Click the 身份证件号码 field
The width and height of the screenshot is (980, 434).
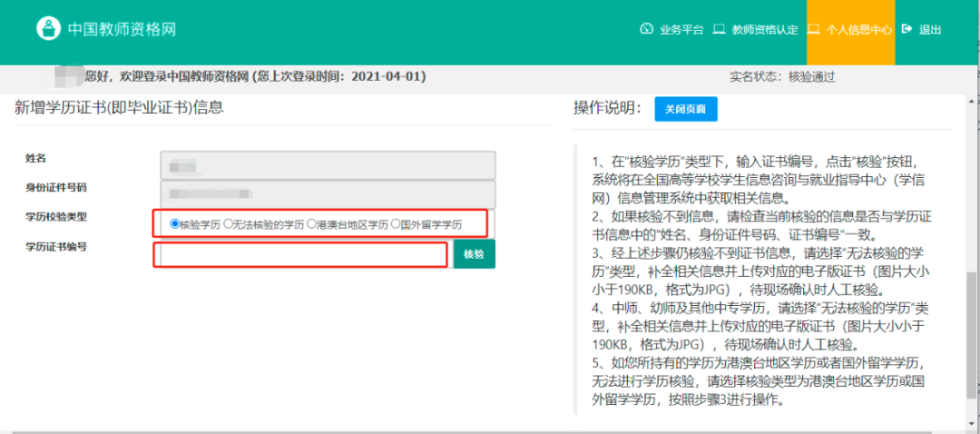[x=328, y=194]
